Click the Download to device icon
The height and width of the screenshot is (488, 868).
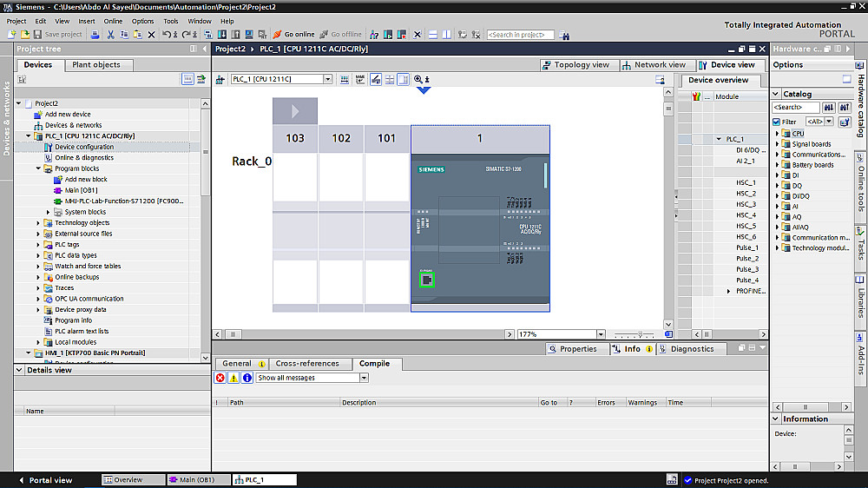[x=222, y=35]
